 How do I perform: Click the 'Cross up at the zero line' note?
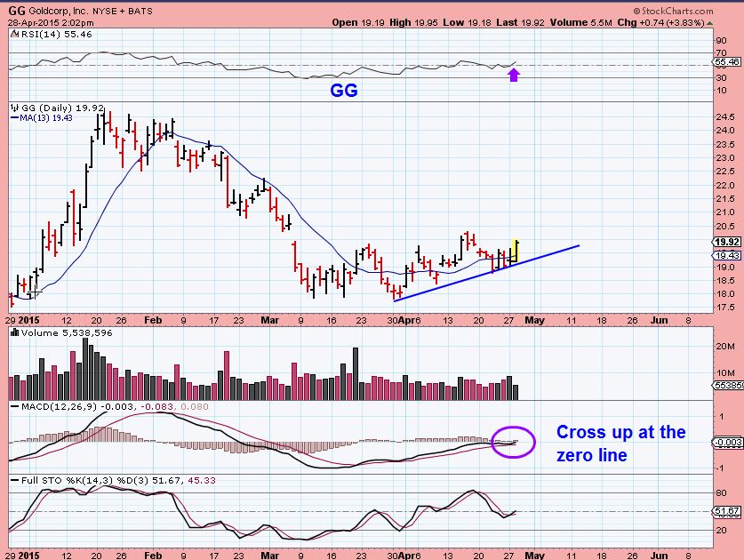click(x=621, y=444)
